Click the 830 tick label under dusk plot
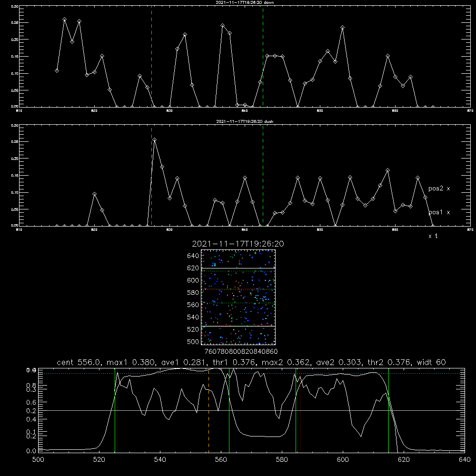The width and height of the screenshot is (476, 476). pyautogui.click(x=169, y=230)
